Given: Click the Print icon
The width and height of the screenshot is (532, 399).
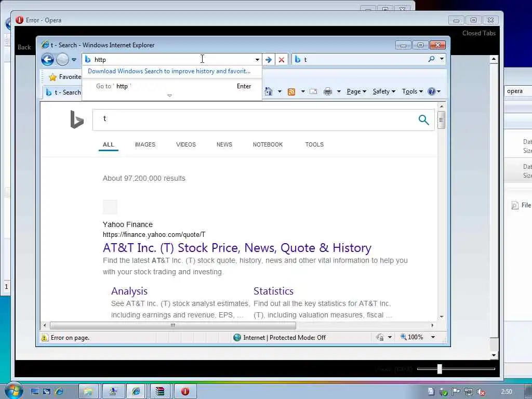Looking at the screenshot, I should (328, 91).
